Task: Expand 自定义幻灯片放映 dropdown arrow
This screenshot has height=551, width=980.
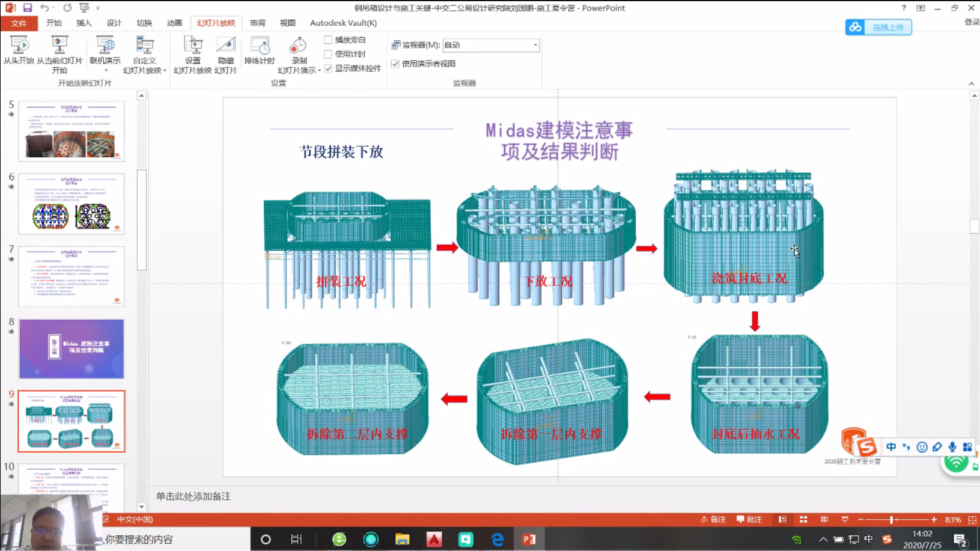Action: pyautogui.click(x=165, y=71)
